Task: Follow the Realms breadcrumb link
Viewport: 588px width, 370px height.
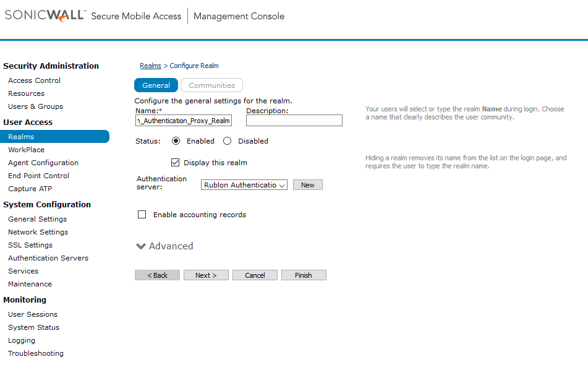Action: (150, 66)
